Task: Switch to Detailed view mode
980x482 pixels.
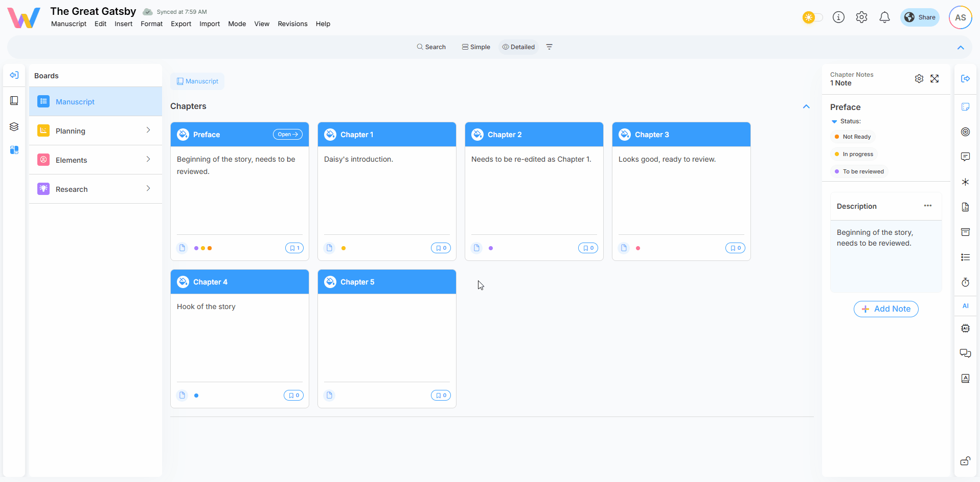Action: point(518,47)
